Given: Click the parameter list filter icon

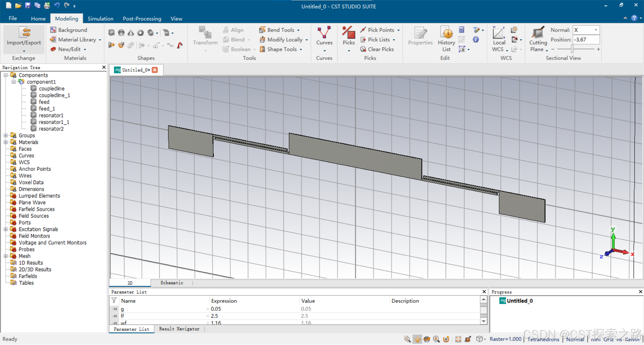Looking at the screenshot, I should [x=114, y=300].
